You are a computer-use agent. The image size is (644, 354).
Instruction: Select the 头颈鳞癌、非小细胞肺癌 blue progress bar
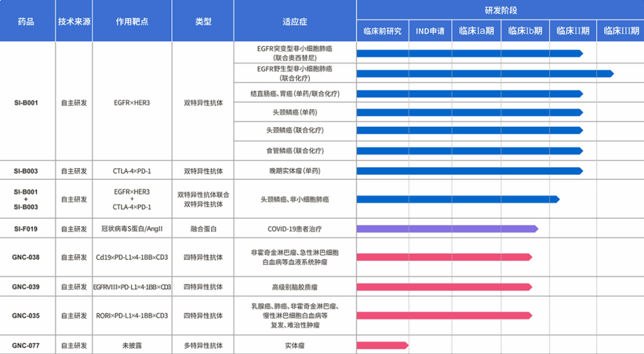pos(458,199)
